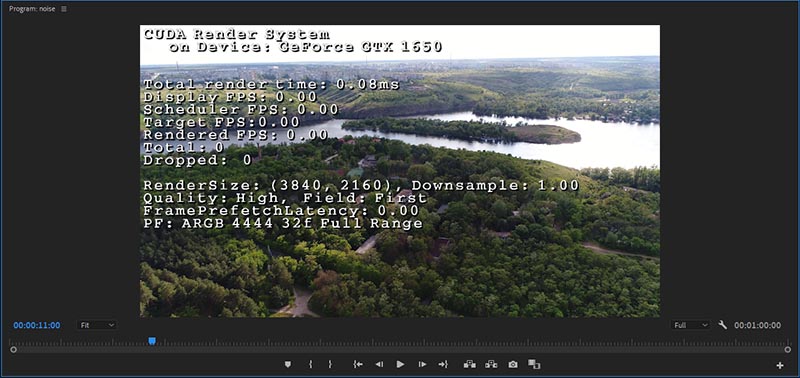Image resolution: width=800 pixels, height=378 pixels.
Task: Open the Program noise panel menu
Action: [x=64, y=9]
